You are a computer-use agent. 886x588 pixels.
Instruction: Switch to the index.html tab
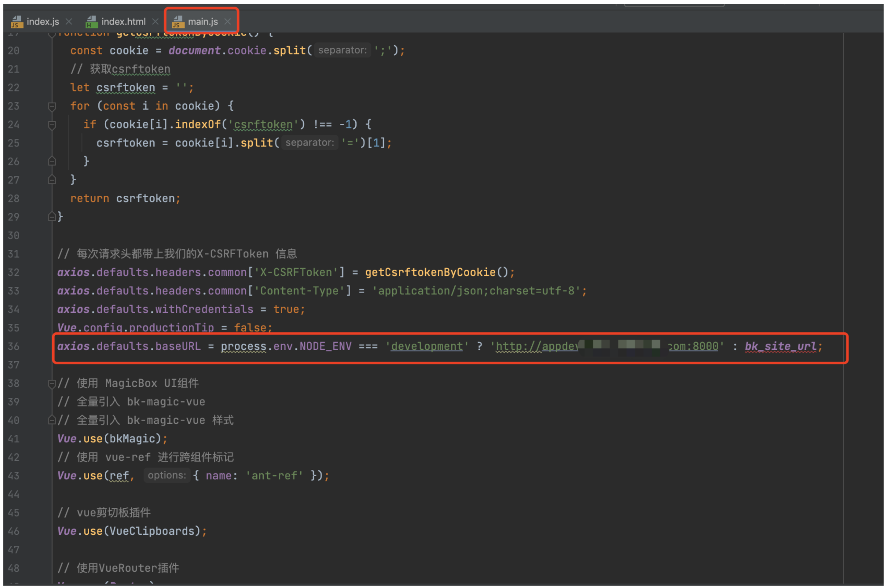coord(123,21)
